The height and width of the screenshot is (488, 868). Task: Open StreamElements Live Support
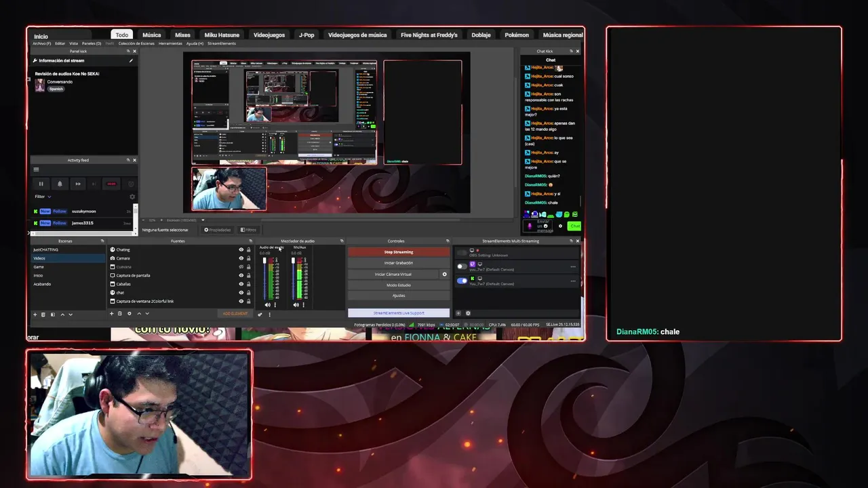click(x=399, y=313)
